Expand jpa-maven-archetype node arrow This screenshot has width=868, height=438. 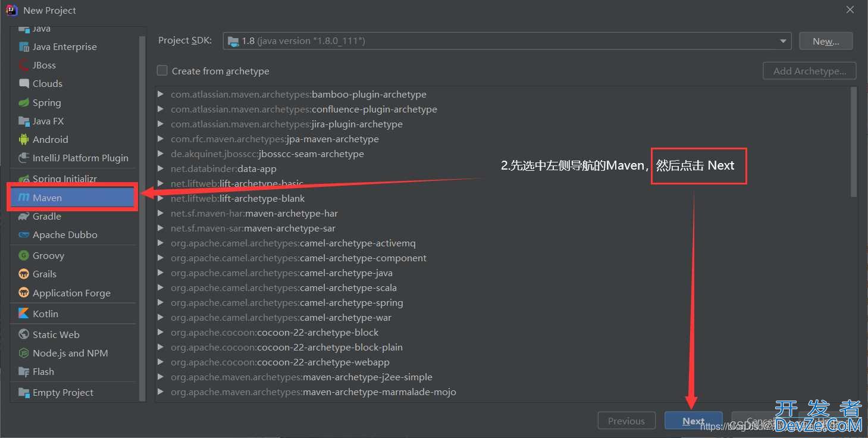click(x=160, y=139)
